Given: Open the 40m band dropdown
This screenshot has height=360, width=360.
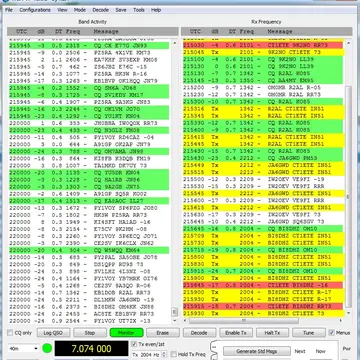Looking at the screenshot, I should [23, 349].
